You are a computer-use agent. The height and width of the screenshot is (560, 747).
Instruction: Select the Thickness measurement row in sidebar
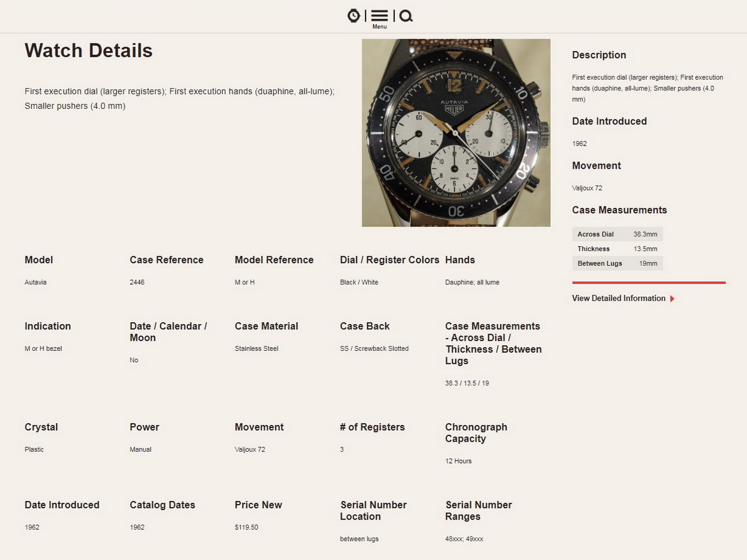617,249
